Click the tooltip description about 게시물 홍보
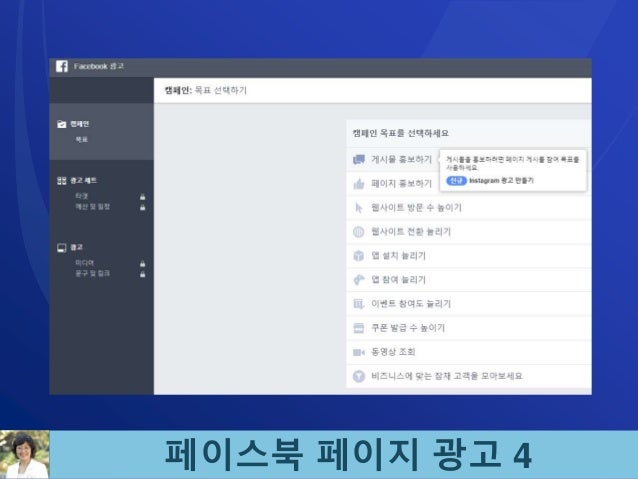The image size is (638, 479). pyautogui.click(x=513, y=163)
